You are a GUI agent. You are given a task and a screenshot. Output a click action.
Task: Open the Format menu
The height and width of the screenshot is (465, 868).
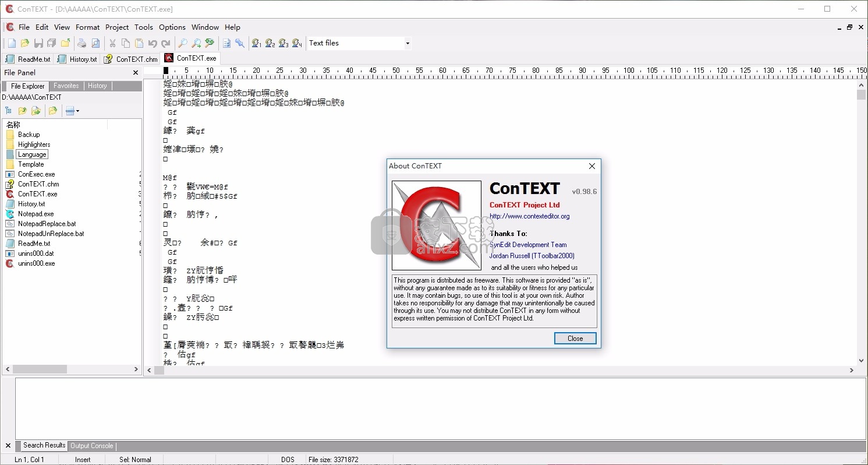point(87,27)
